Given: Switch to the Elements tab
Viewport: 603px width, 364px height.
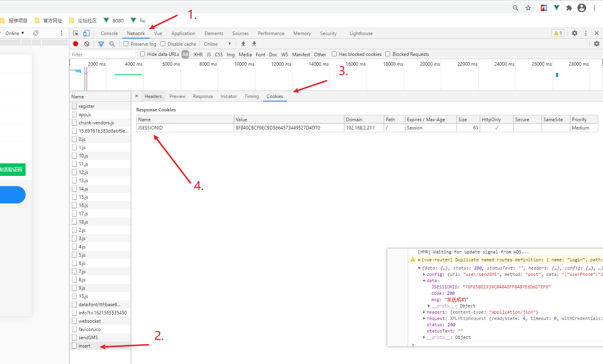Looking at the screenshot, I should click(214, 33).
